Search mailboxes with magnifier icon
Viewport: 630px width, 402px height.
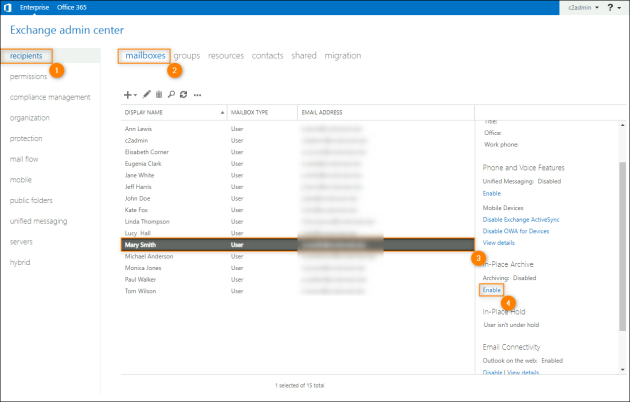point(171,94)
